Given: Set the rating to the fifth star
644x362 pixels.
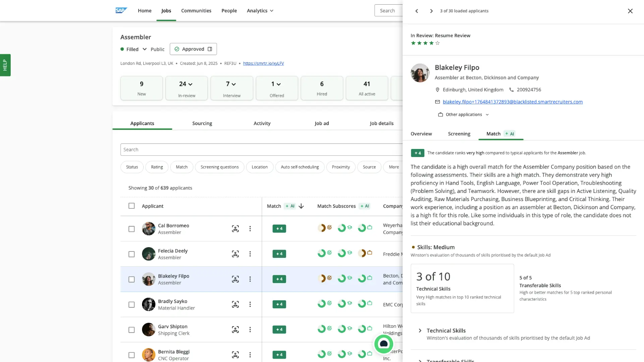Looking at the screenshot, I should 438,43.
